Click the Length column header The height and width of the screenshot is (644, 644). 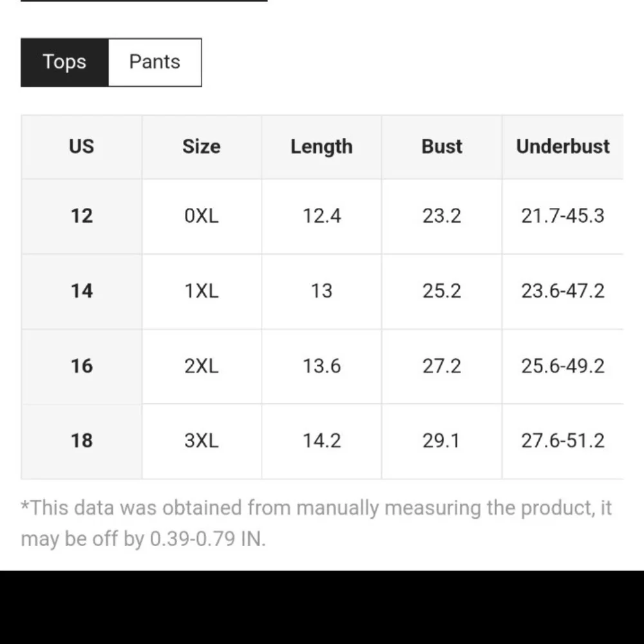click(321, 147)
